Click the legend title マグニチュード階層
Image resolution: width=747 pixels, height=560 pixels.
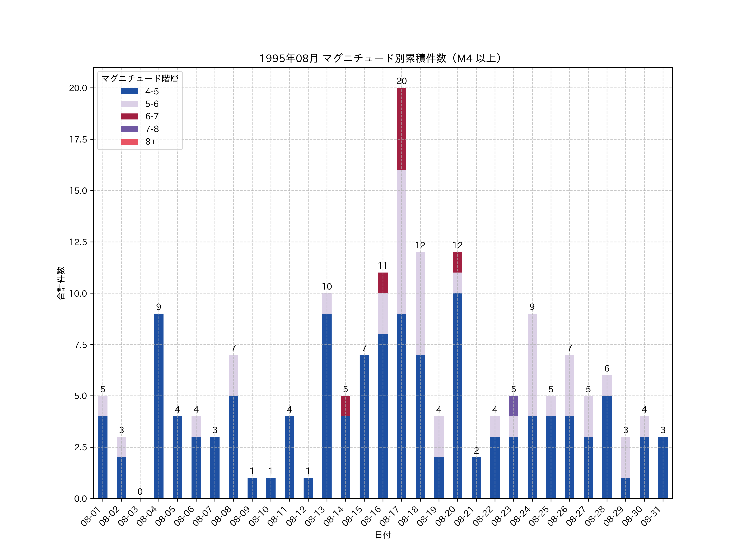(140, 79)
